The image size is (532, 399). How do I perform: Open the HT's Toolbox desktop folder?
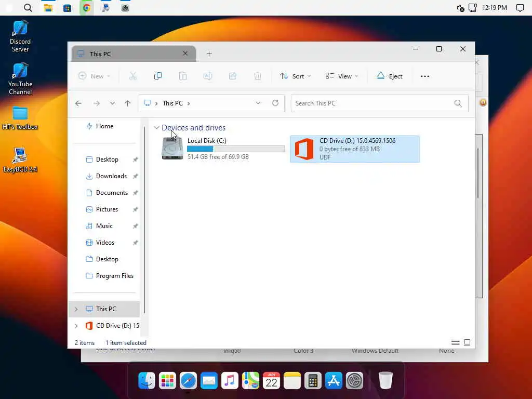click(20, 118)
